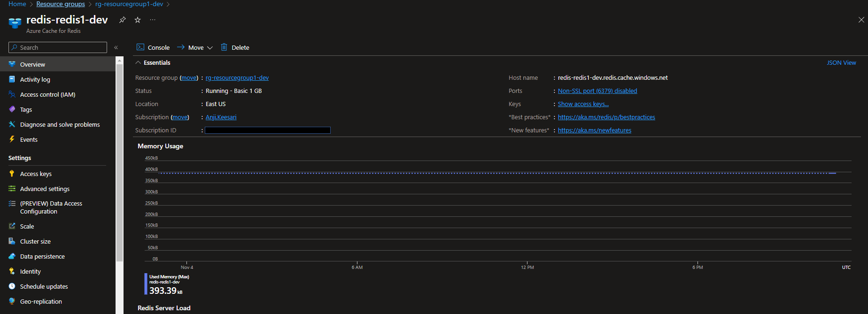Image resolution: width=868 pixels, height=314 pixels.
Task: Open the rg-resourcegroup1-dev breadcrumb
Action: click(x=129, y=4)
